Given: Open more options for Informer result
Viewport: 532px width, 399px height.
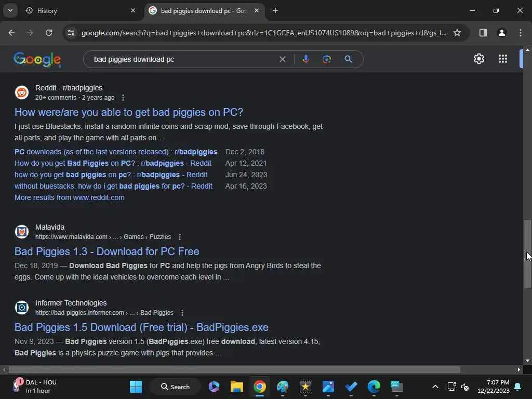Looking at the screenshot, I should [182, 313].
